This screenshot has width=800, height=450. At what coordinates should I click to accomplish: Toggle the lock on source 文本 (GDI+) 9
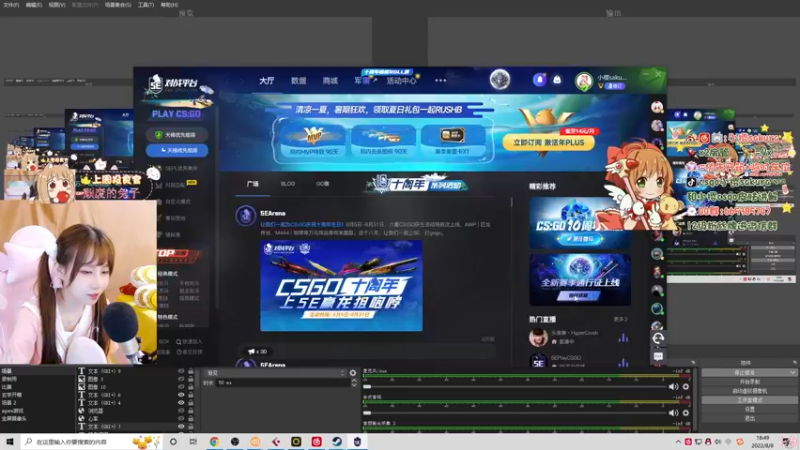point(190,371)
